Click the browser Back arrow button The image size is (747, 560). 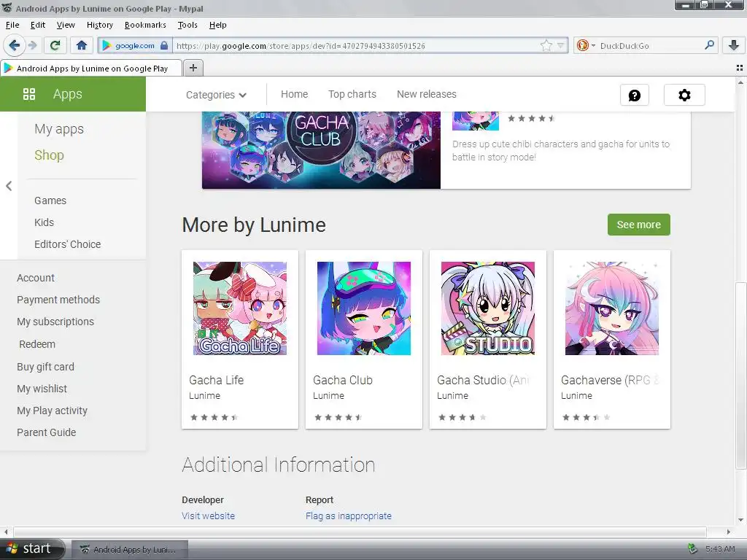click(x=15, y=45)
